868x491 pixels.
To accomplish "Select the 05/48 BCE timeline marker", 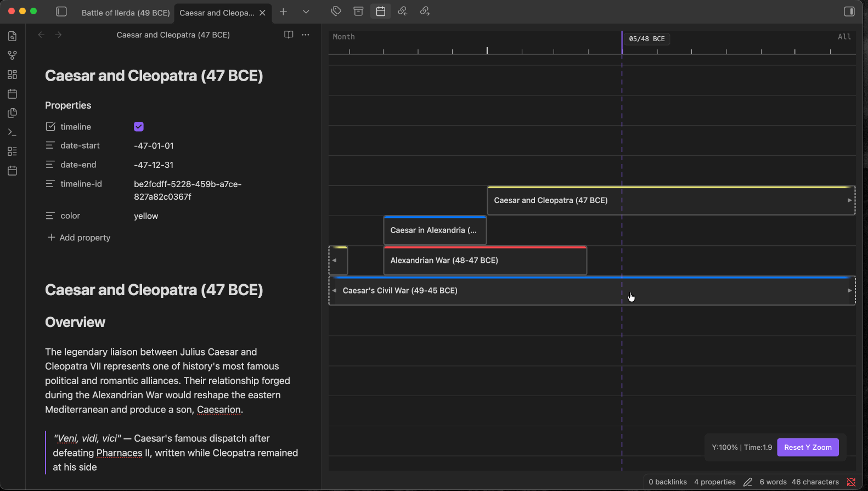I will click(647, 39).
